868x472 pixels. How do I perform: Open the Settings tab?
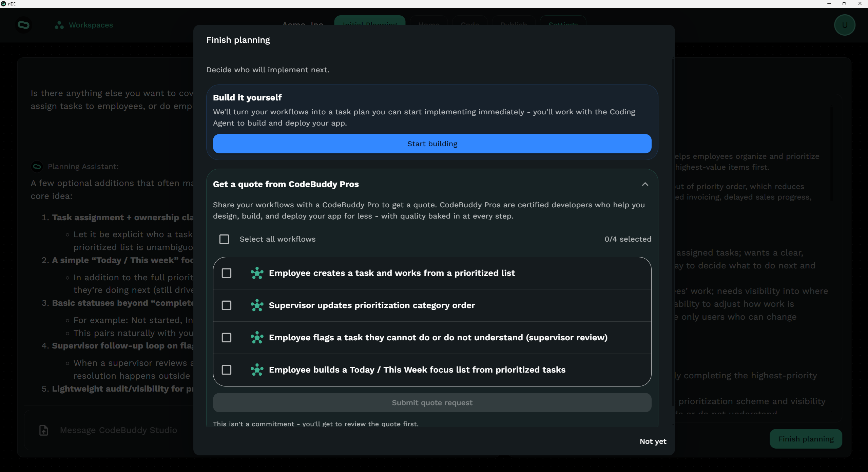pyautogui.click(x=563, y=21)
